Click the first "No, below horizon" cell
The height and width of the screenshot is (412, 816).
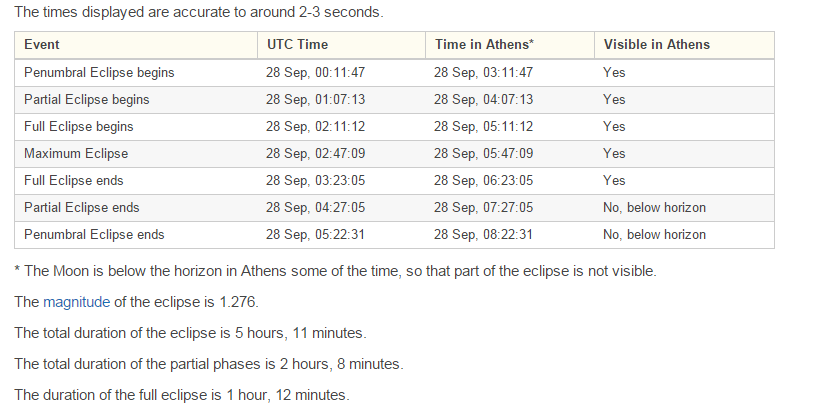(x=654, y=208)
